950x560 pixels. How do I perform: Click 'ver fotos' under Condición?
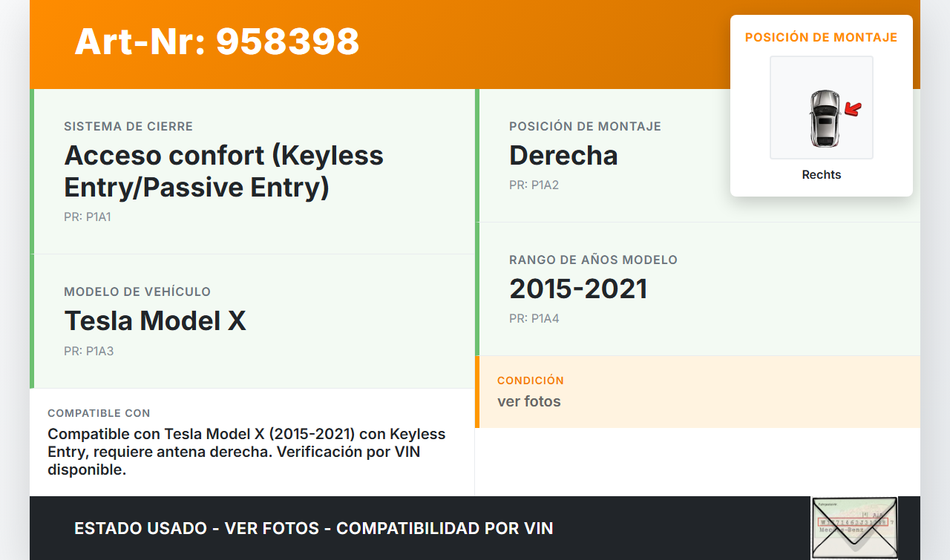[x=529, y=401]
